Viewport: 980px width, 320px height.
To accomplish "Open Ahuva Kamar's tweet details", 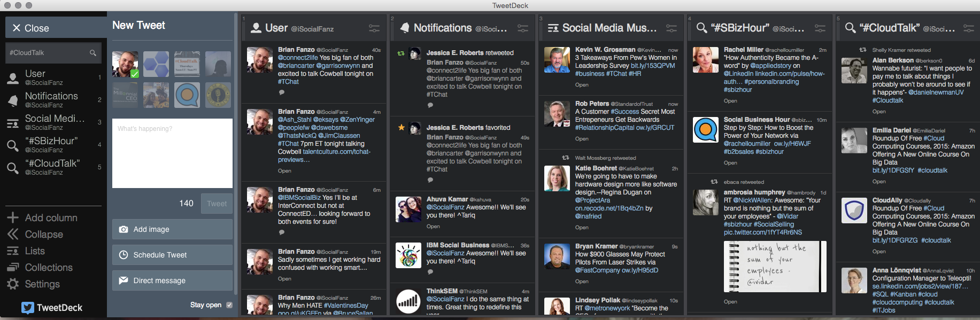I will [433, 227].
